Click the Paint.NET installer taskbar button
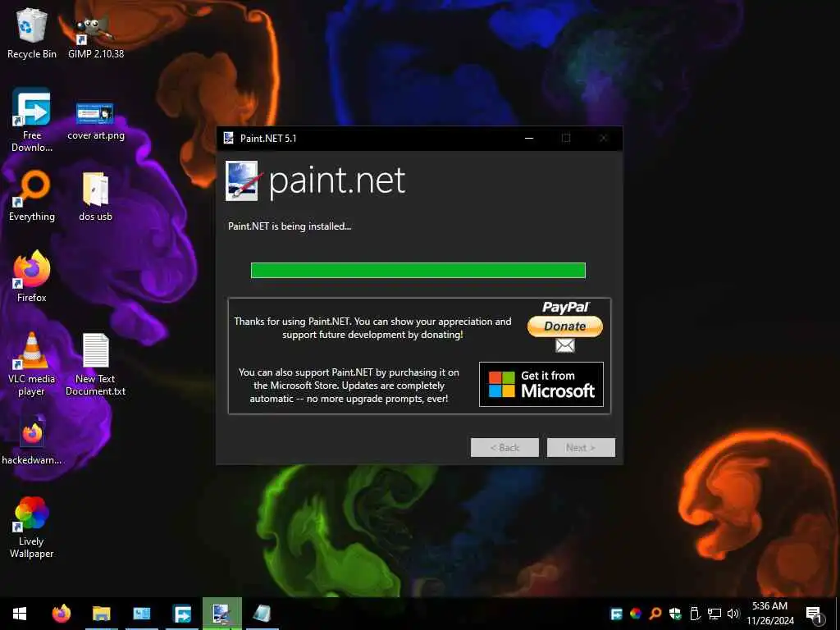840x630 pixels. pyautogui.click(x=221, y=614)
